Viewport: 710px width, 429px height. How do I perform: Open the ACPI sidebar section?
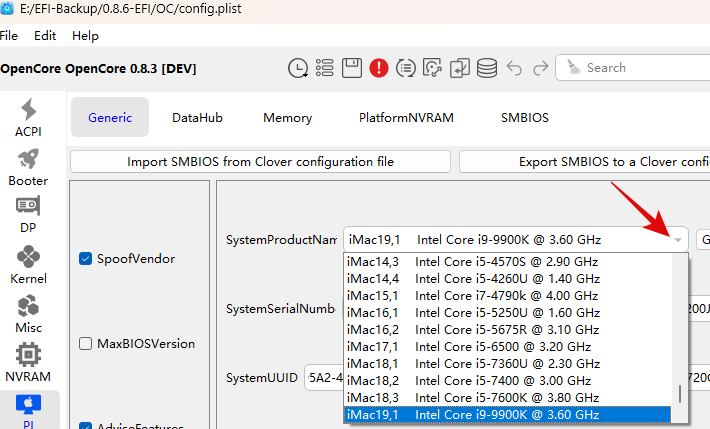point(28,118)
